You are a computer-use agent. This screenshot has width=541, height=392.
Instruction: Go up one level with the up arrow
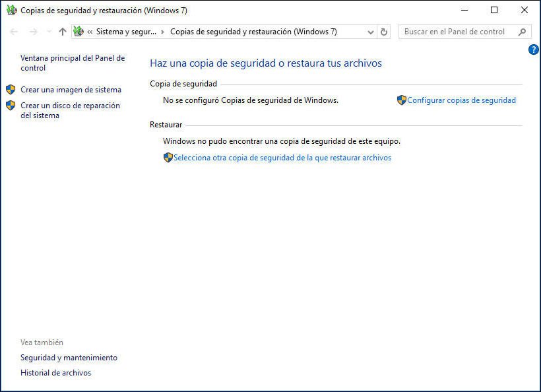pos(63,32)
